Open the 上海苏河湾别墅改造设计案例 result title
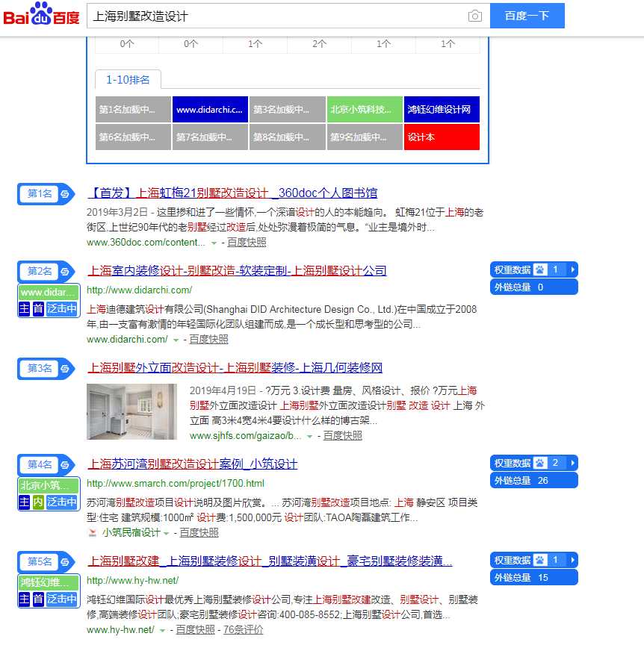The height and width of the screenshot is (648, 644). pyautogui.click(x=192, y=464)
